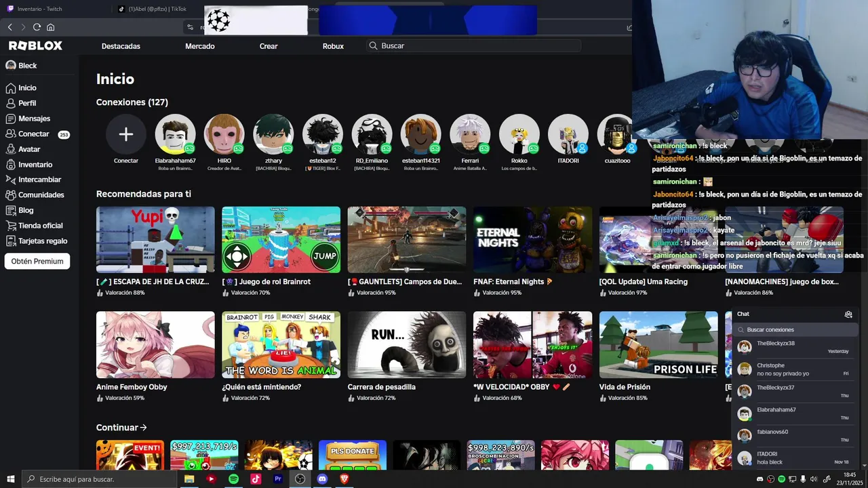Viewport: 868px width, 488px height.
Task: Click the Roblox logo
Action: click(35, 45)
